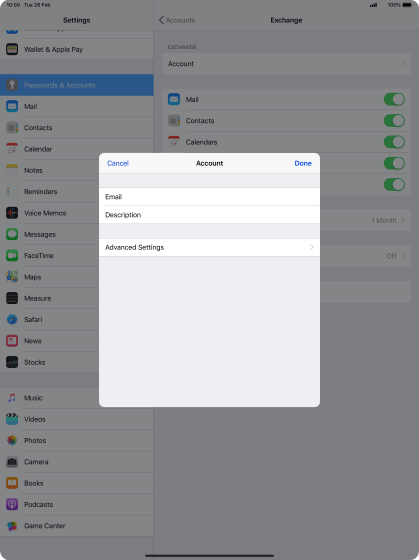The image size is (419, 560).
Task: Toggle the Mail sync switch
Action: 394,99
